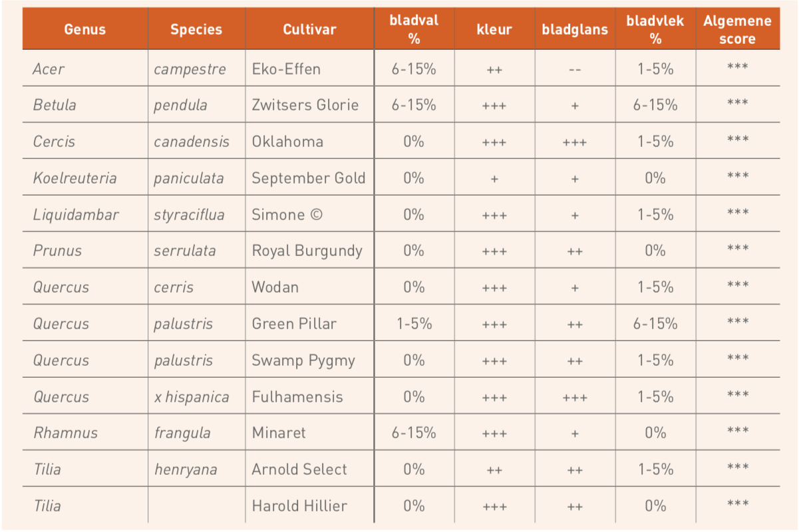
Task: Select the Cultivar column header
Action: [x=309, y=29]
